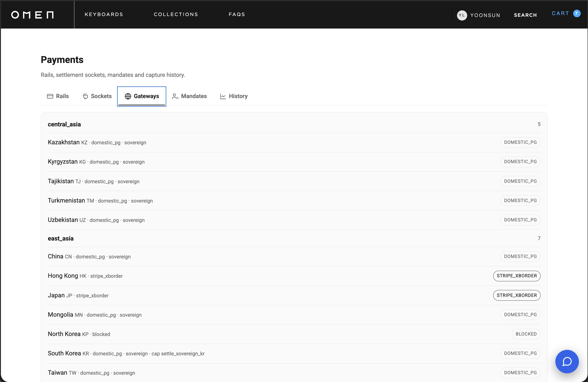Click the YL avatar circle

(462, 15)
